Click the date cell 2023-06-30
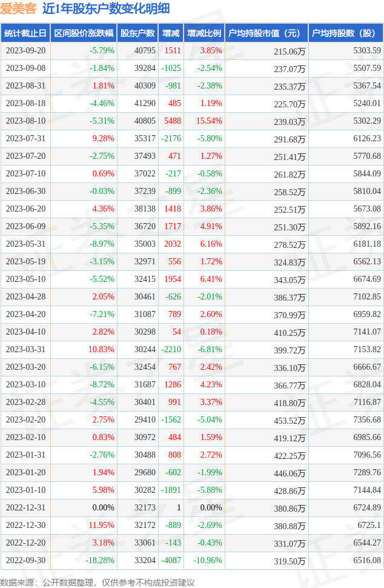 [x=25, y=191]
